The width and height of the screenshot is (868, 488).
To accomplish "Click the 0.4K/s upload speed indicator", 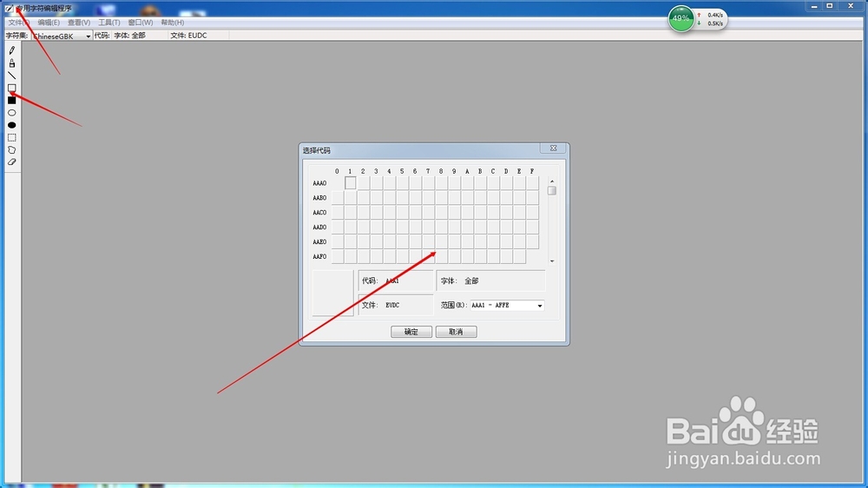I will point(710,15).
